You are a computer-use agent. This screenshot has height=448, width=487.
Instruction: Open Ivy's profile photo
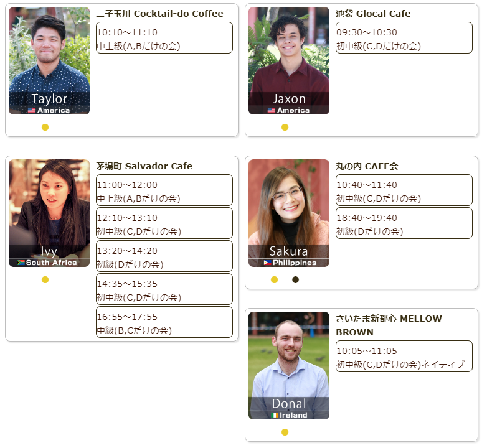[x=49, y=213]
